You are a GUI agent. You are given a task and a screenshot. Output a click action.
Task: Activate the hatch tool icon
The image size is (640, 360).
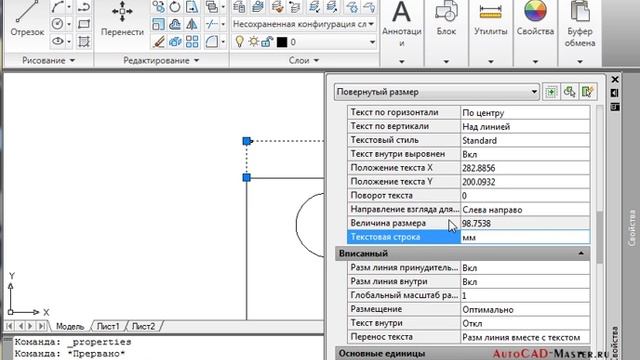tap(84, 41)
